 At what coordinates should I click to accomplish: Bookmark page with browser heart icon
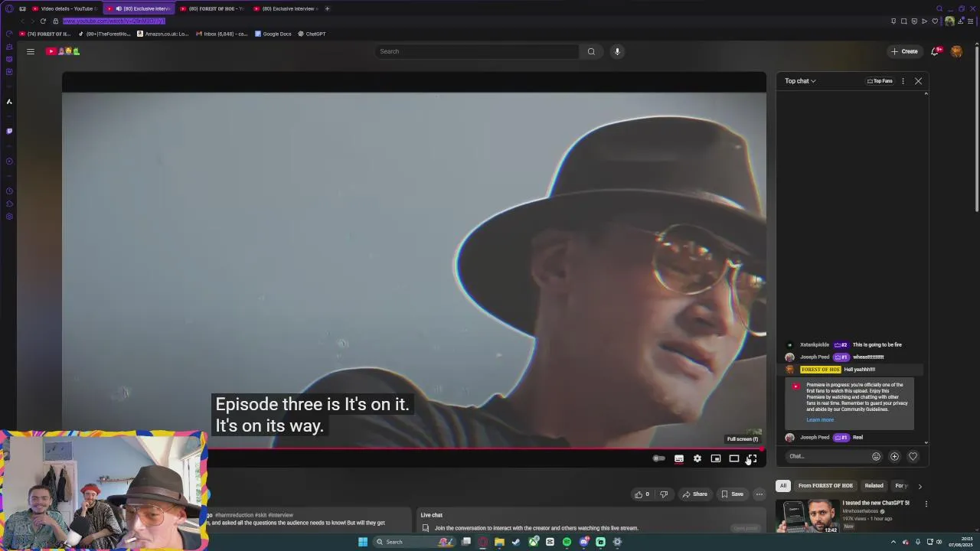pyautogui.click(x=935, y=21)
